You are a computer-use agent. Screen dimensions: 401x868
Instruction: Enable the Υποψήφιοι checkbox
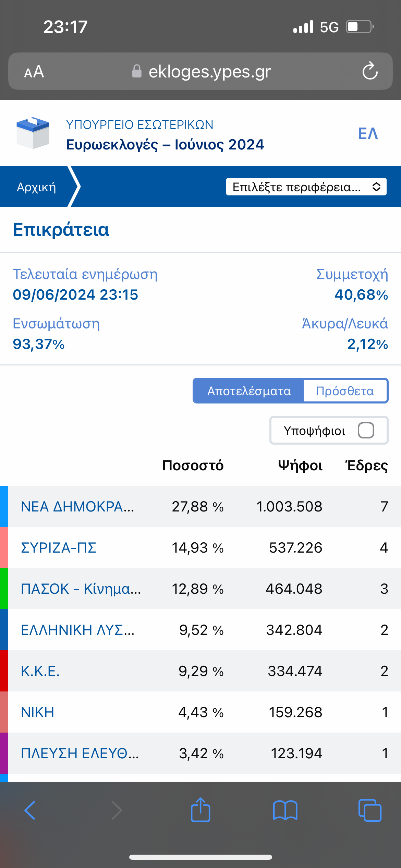[366, 430]
